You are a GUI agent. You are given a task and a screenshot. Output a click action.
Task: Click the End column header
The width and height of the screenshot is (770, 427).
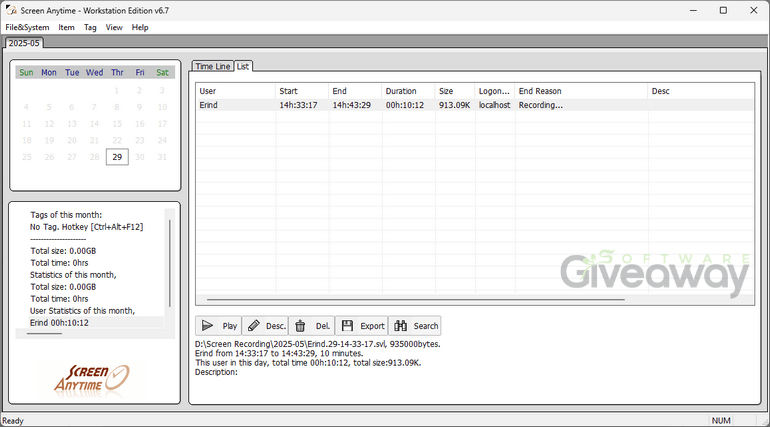pos(355,91)
